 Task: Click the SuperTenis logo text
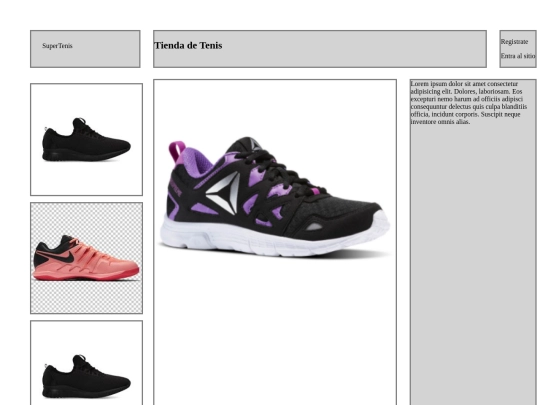pos(57,46)
